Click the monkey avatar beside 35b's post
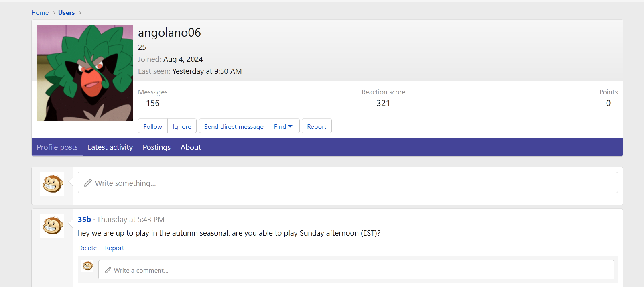The height and width of the screenshot is (287, 644). [52, 226]
